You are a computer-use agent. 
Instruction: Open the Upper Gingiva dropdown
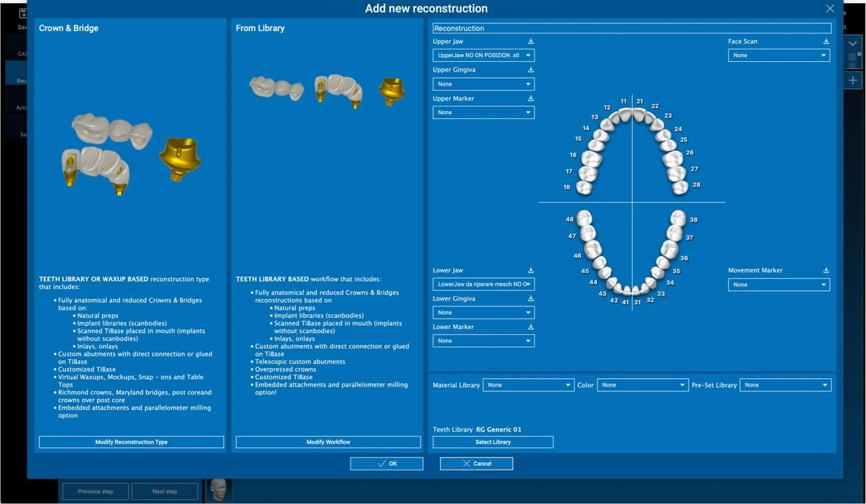(483, 84)
